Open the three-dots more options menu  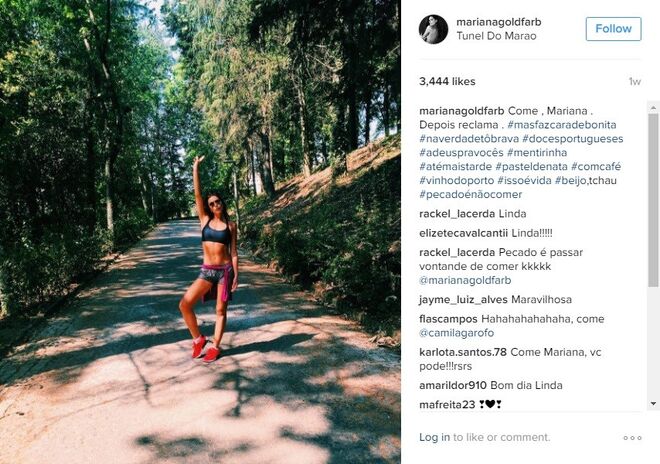point(632,438)
